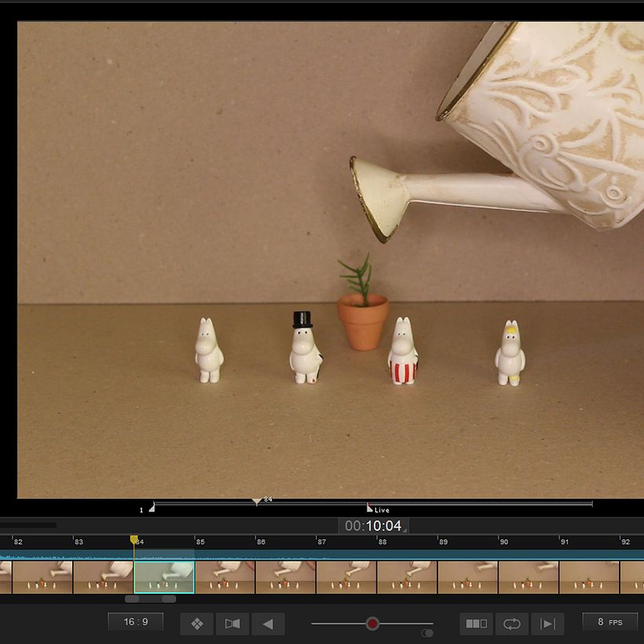The height and width of the screenshot is (644, 644).
Task: Click frame number 89 on the ruler
Action: 444,542
